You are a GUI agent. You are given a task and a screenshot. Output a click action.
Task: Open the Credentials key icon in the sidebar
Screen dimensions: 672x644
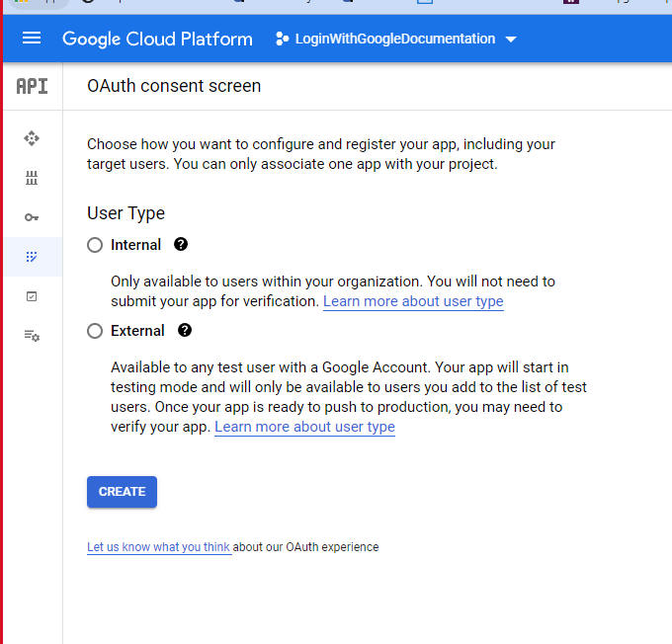point(32,217)
